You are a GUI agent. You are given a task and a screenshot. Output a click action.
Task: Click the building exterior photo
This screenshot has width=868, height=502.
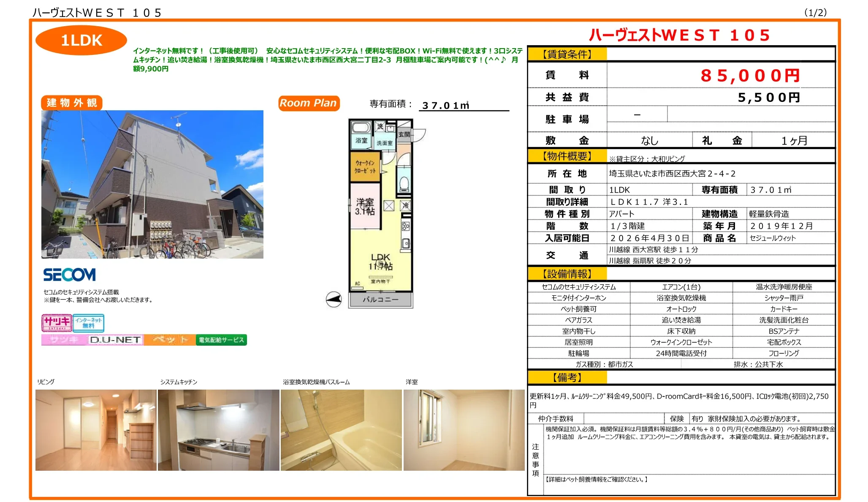152,184
